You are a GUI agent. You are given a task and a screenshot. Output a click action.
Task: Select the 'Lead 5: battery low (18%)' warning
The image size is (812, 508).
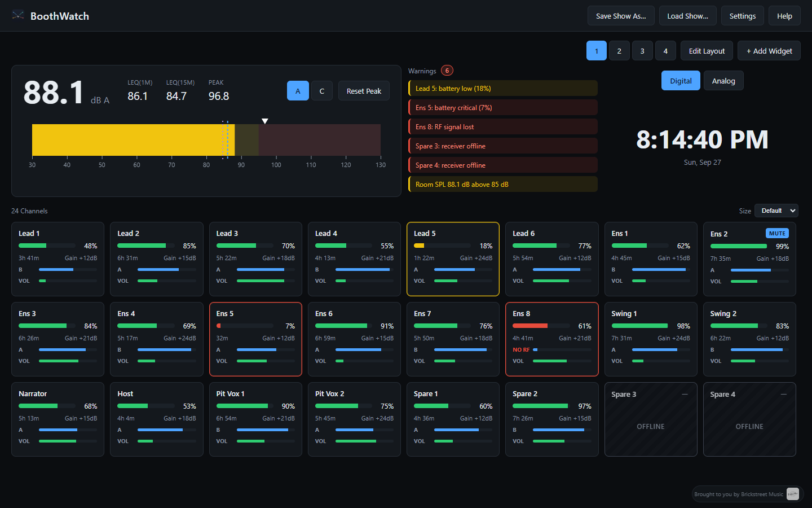click(503, 88)
